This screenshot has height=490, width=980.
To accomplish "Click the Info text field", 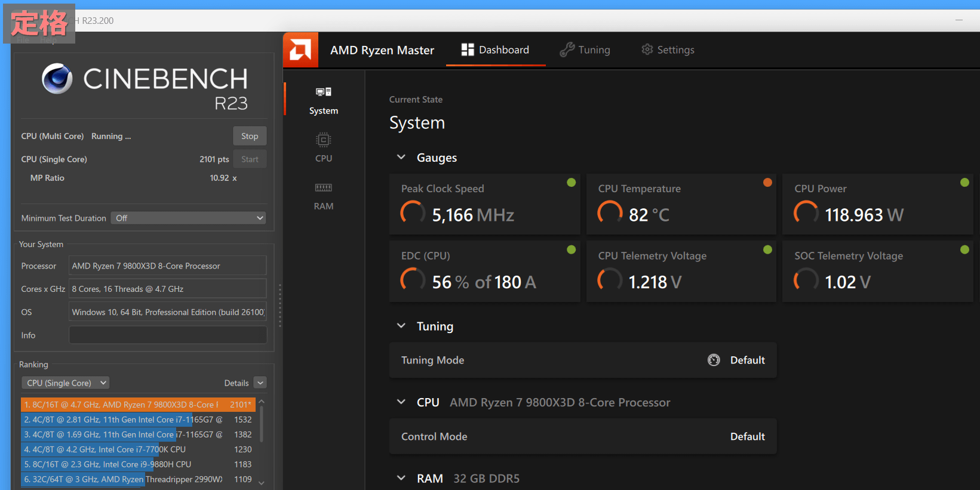I will (x=168, y=335).
